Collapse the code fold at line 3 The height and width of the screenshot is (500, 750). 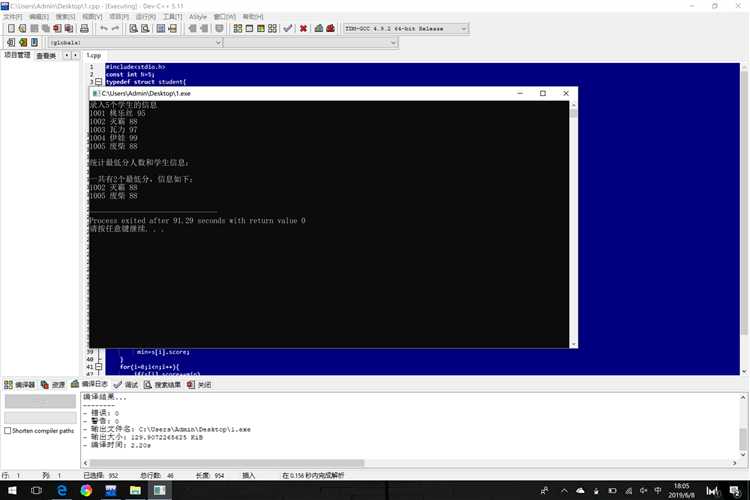pyautogui.click(x=99, y=82)
